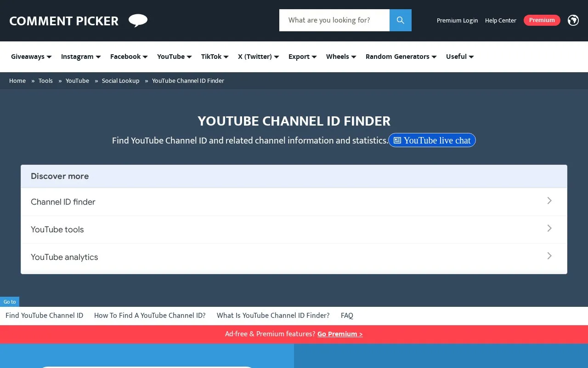Click the Premium Login link

457,20
